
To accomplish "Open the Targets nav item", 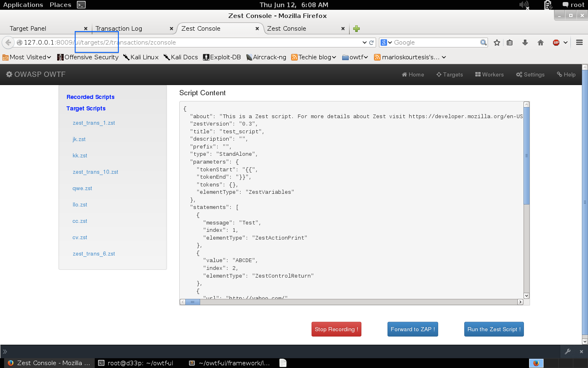I will [450, 74].
